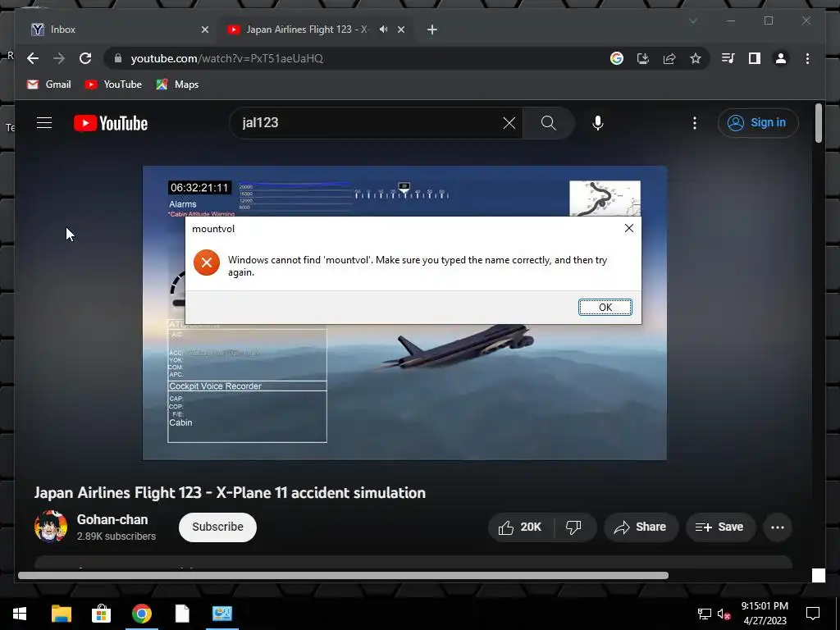Click the muted volume tray icon
Image resolution: width=840 pixels, height=630 pixels.
[x=724, y=614]
